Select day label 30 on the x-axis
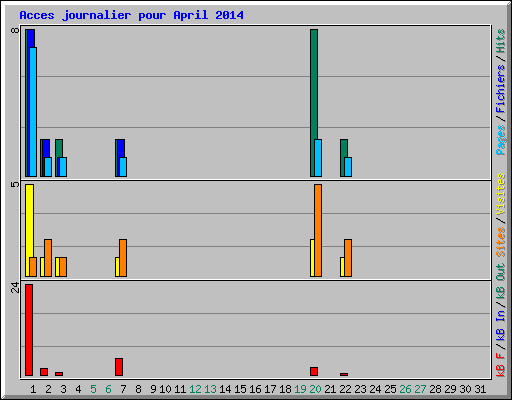 click(465, 389)
